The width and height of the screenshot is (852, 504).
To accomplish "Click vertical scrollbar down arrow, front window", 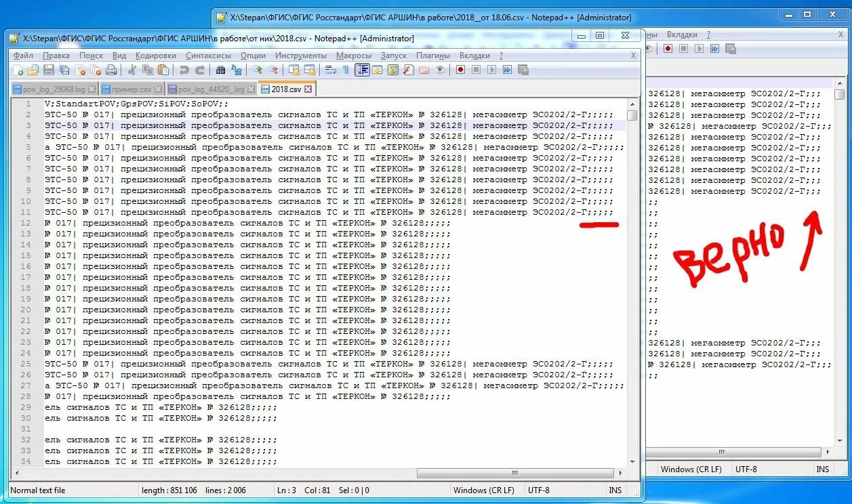I will (632, 461).
